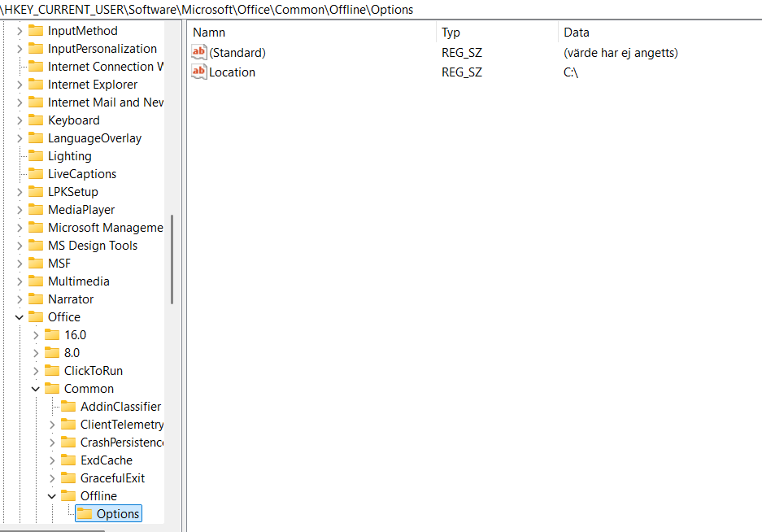Click the ClickToRun folder icon
Viewport: 762px width, 532px height.
tap(52, 371)
